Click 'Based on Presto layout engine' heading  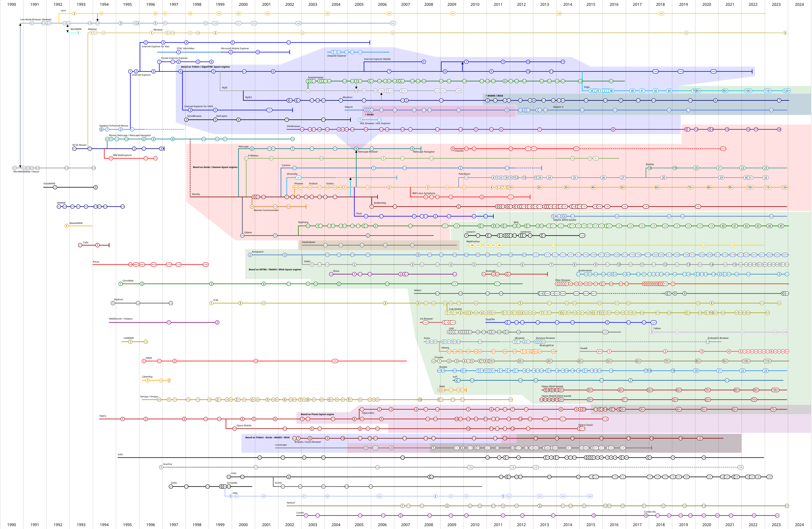click(317, 414)
